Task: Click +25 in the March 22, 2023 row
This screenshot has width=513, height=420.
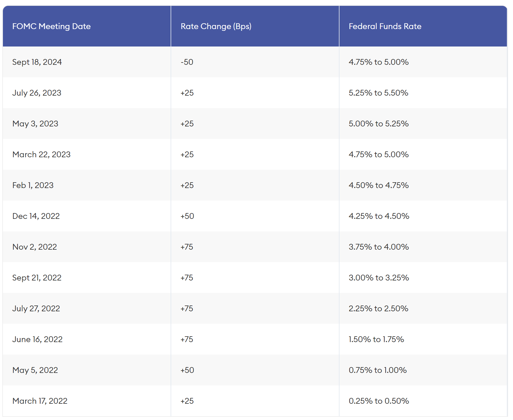Action: coord(187,155)
